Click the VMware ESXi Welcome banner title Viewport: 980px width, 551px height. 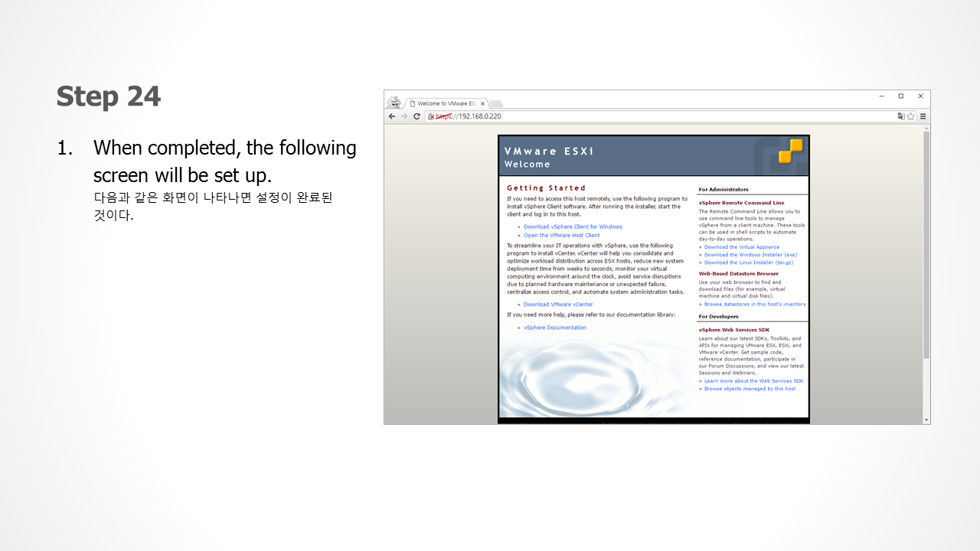(x=549, y=157)
